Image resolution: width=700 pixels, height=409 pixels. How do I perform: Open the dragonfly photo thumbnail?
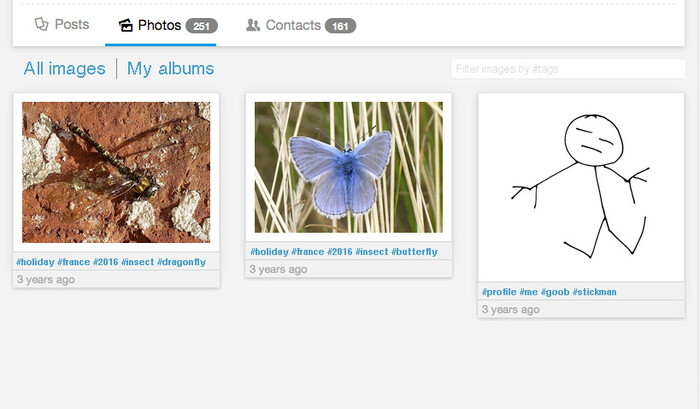[x=116, y=172]
